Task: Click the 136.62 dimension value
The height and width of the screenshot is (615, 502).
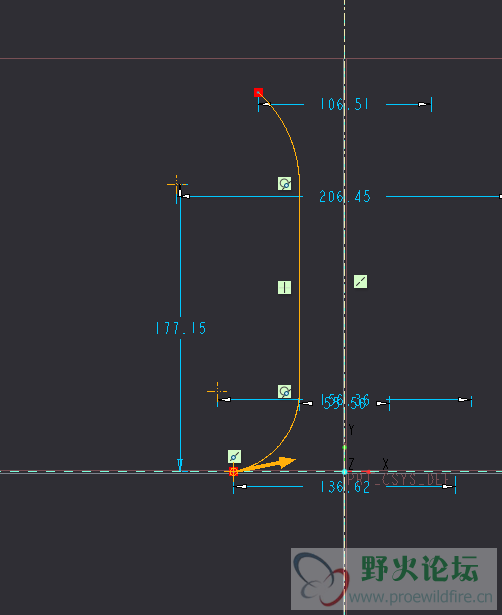Action: (345, 487)
